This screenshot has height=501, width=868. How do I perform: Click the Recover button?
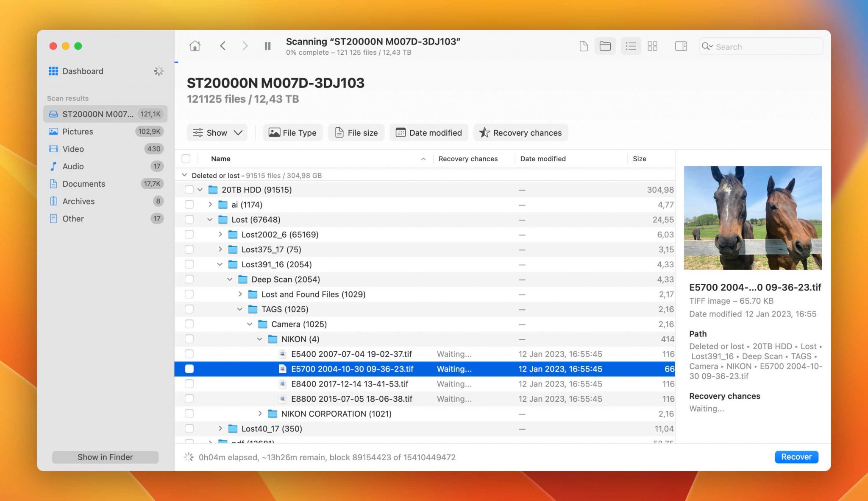tap(796, 457)
